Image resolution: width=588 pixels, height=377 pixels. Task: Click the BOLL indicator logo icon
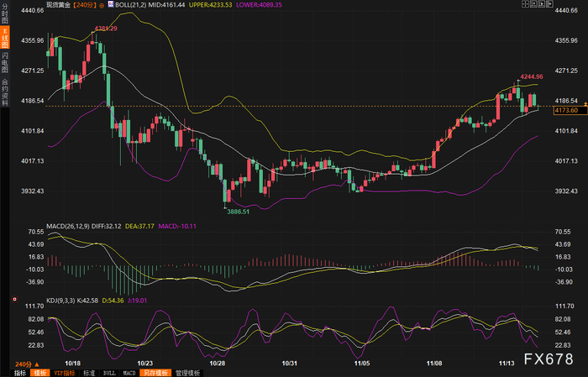111,4
